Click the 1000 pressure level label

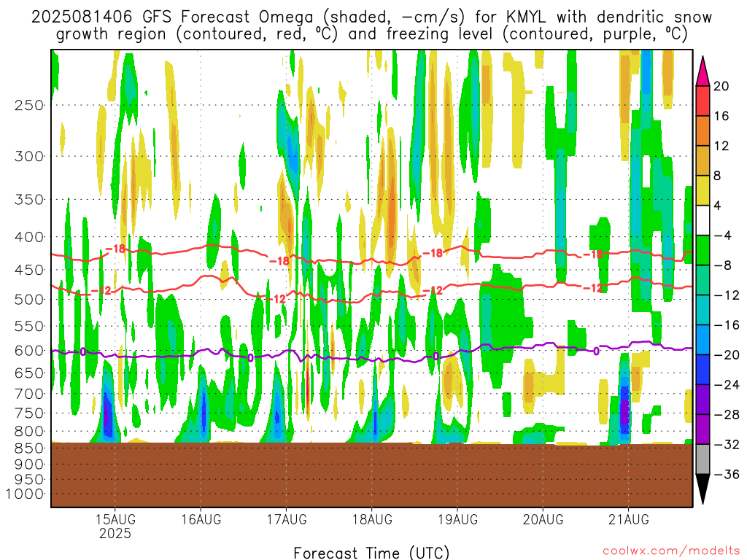25,494
